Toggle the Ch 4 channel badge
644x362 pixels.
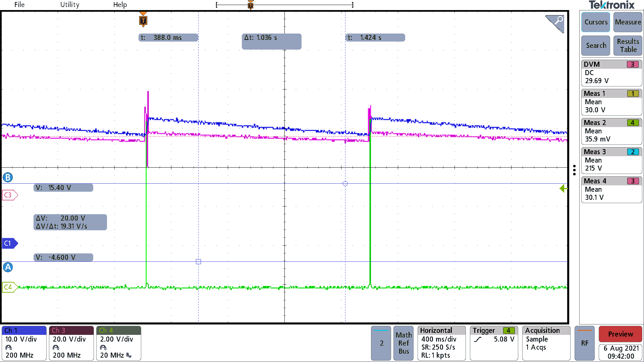coord(118,343)
